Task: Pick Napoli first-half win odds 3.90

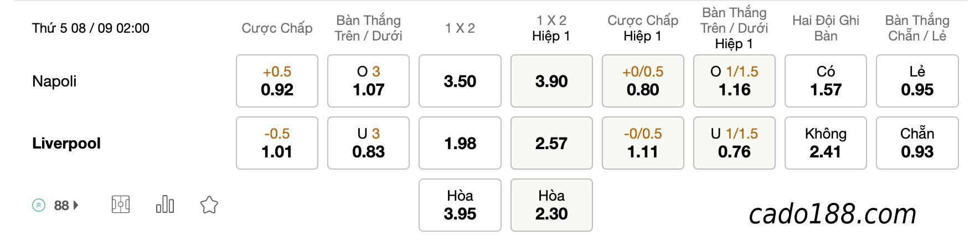Action: click(551, 81)
